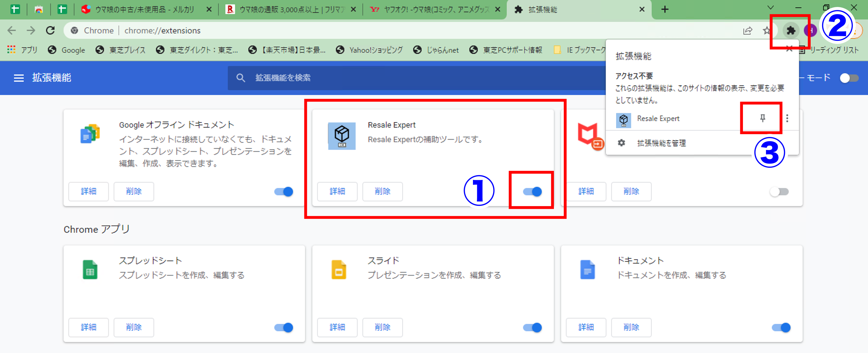This screenshot has width=868, height=353.
Task: Click 削除 for スプレッドシート
Action: pos(134,327)
